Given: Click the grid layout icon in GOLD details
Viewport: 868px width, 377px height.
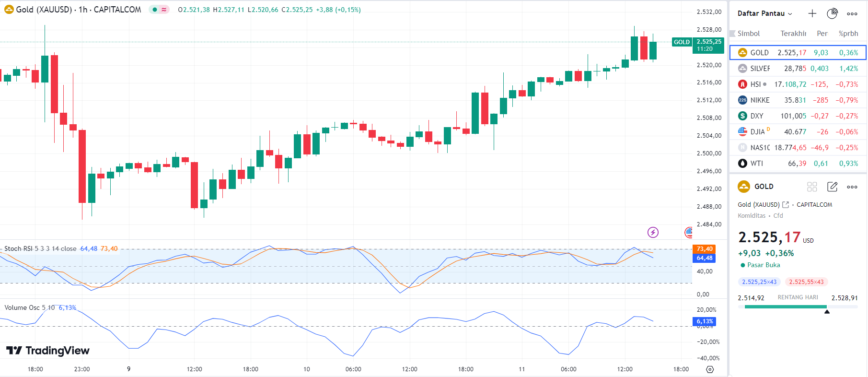Looking at the screenshot, I should pyautogui.click(x=812, y=187).
